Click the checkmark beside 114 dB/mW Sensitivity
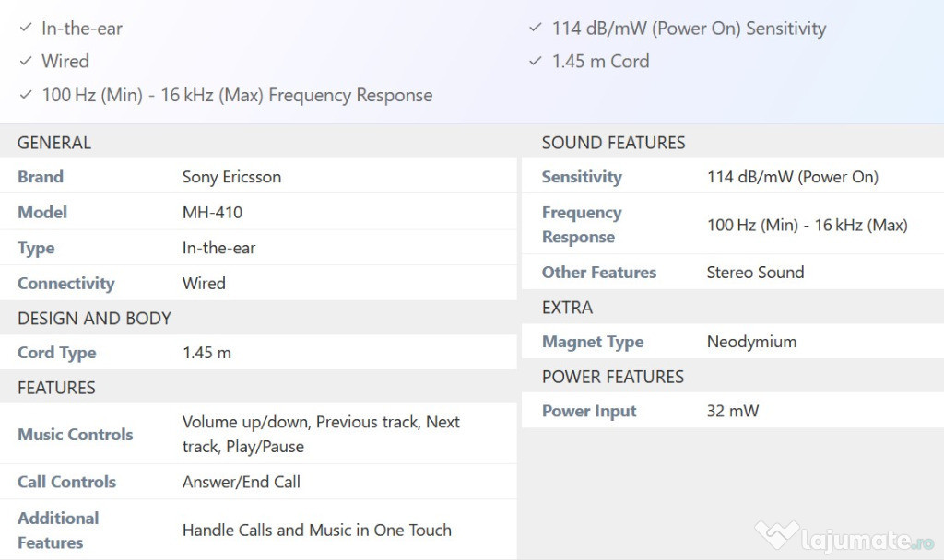Screen dimensions: 944x560 pos(536,28)
